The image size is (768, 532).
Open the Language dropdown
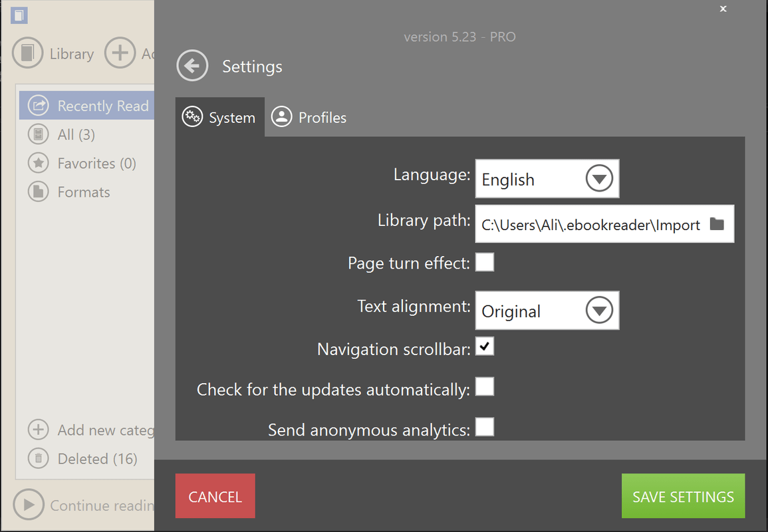pos(599,179)
